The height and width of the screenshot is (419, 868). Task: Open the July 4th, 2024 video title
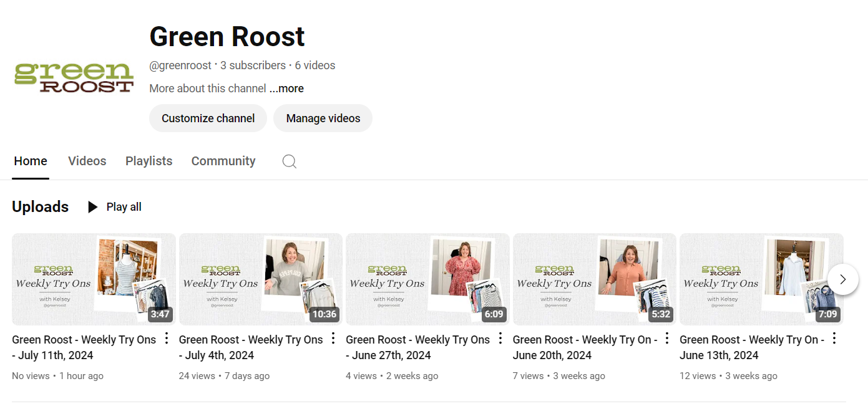(x=251, y=348)
